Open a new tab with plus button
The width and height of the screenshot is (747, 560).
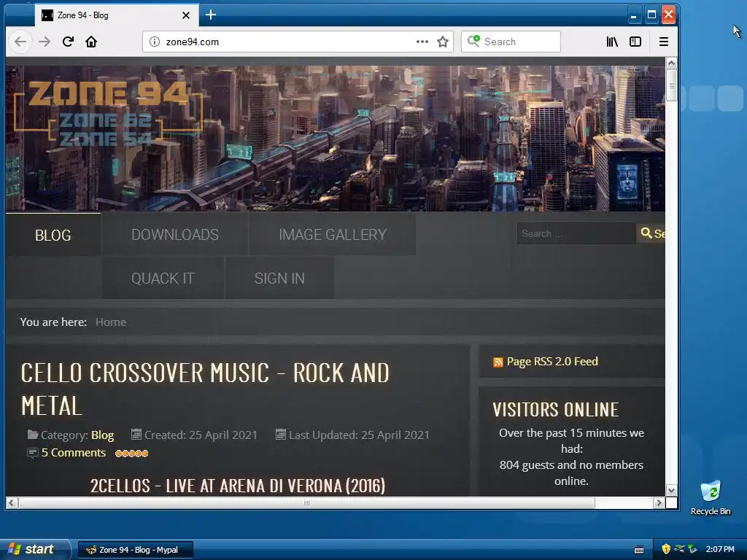[211, 15]
